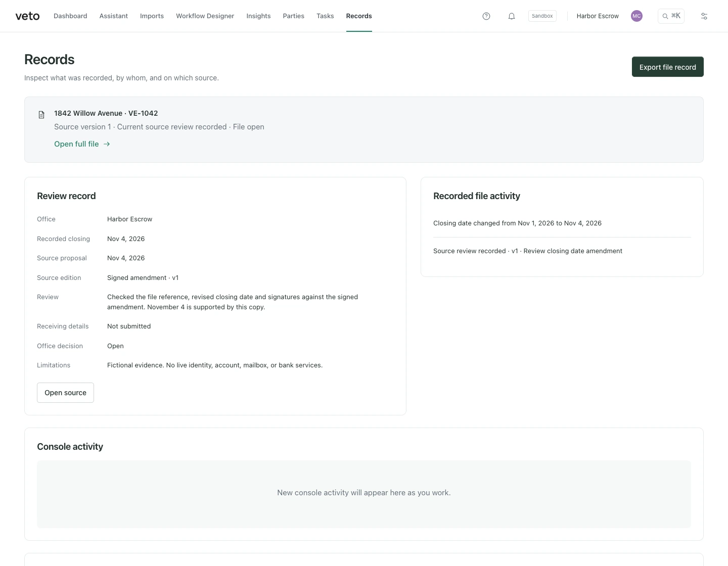Screen dimensions: 728x566
Task: Go to the Tasks tab
Action: tap(325, 16)
